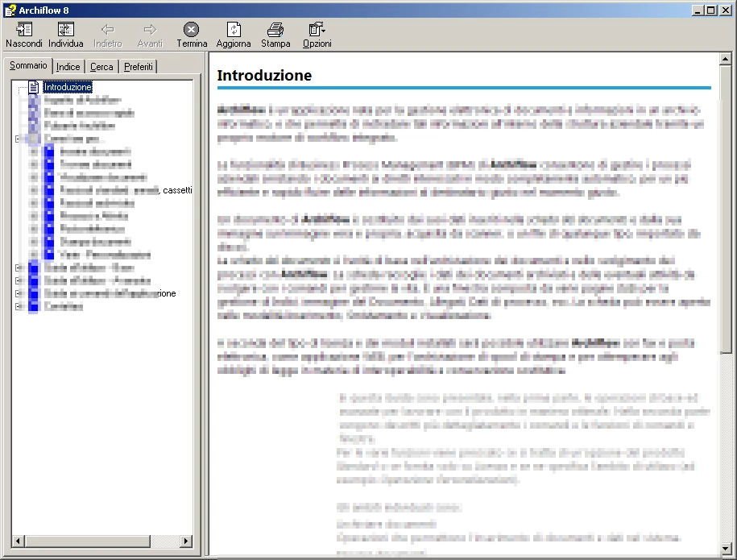Select the Introduzione tree entry
The width and height of the screenshot is (737, 560).
[68, 87]
